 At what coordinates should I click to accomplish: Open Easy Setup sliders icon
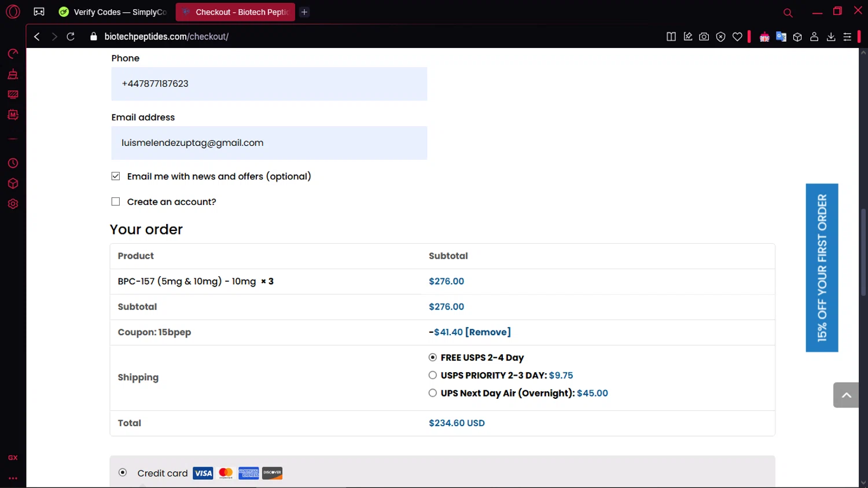847,36
